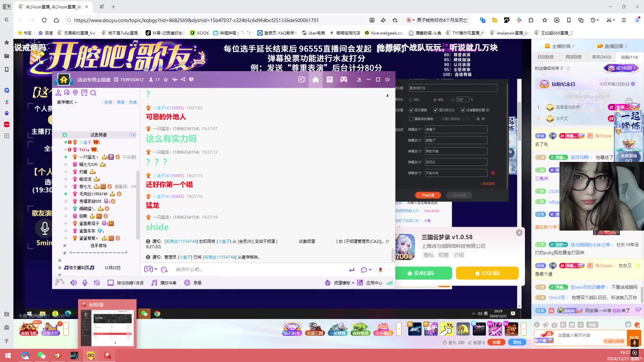Mute speaker output in YY bottom bar
This screenshot has width=644, height=362.
[73, 283]
